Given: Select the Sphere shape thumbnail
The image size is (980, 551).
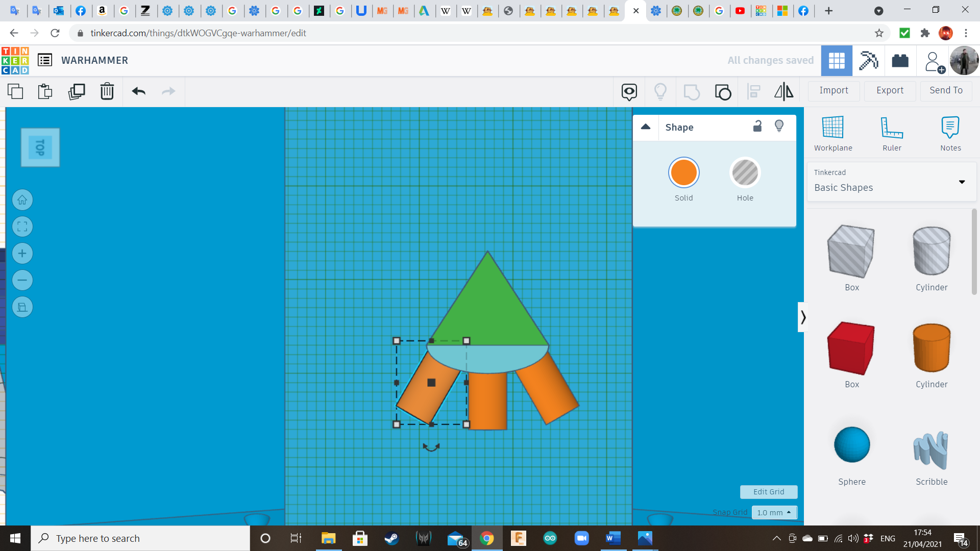Looking at the screenshot, I should pos(851,445).
